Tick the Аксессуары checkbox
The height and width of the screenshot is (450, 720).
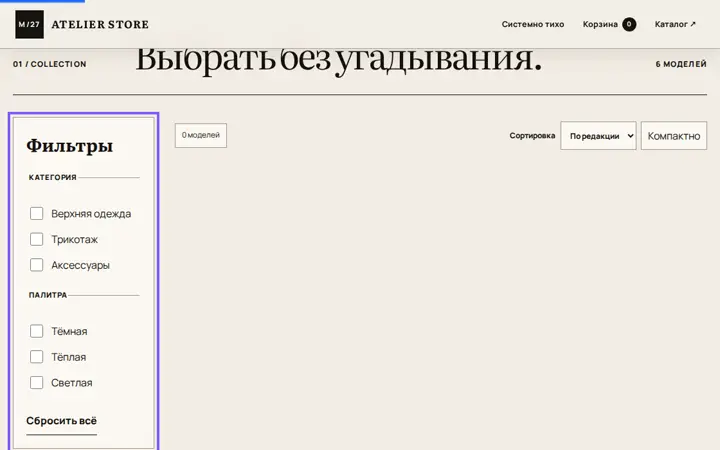(36, 265)
